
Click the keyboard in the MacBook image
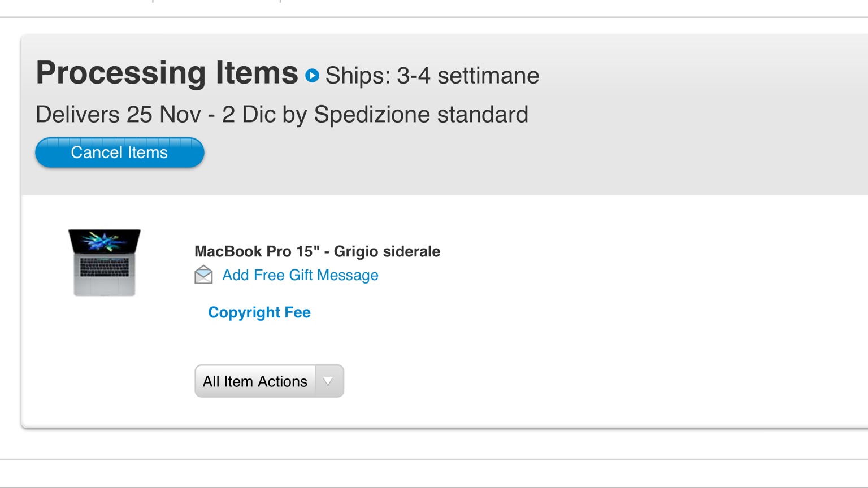105,267
